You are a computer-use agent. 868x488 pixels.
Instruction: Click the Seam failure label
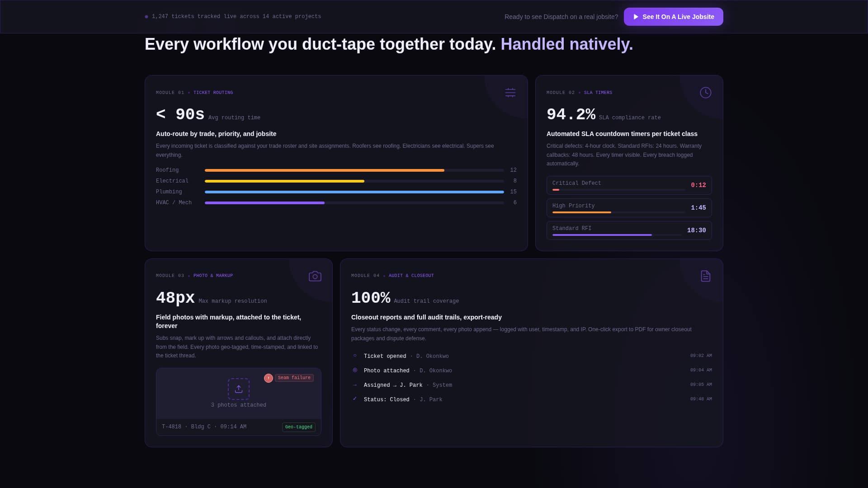pyautogui.click(x=294, y=378)
